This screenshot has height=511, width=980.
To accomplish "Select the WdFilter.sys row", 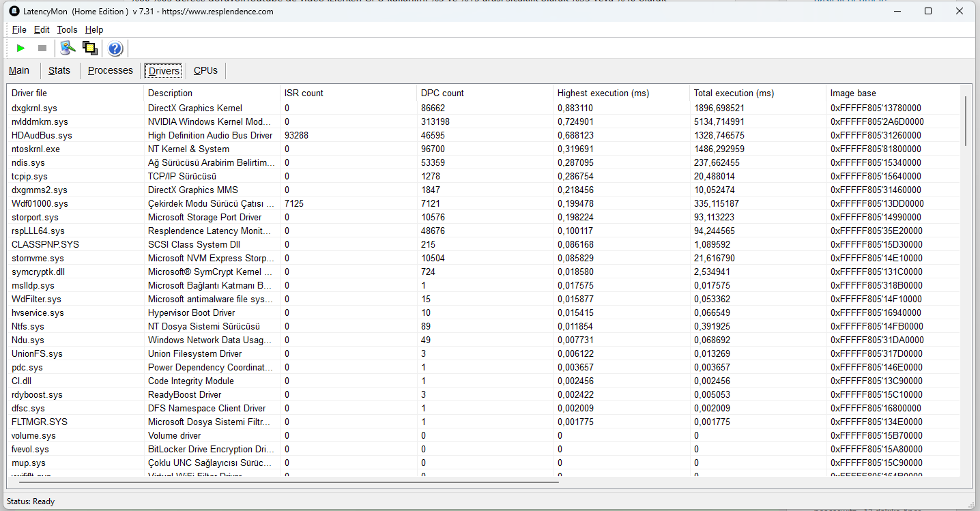I will pos(483,299).
